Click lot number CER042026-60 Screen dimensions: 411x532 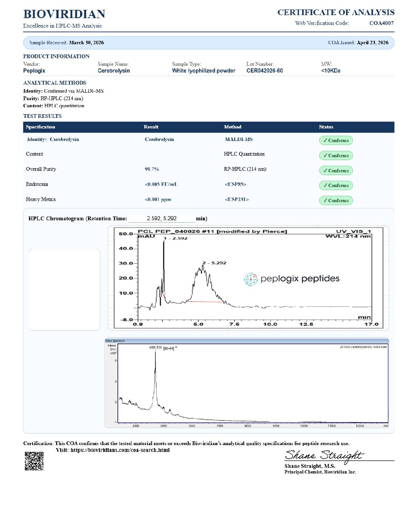[264, 71]
